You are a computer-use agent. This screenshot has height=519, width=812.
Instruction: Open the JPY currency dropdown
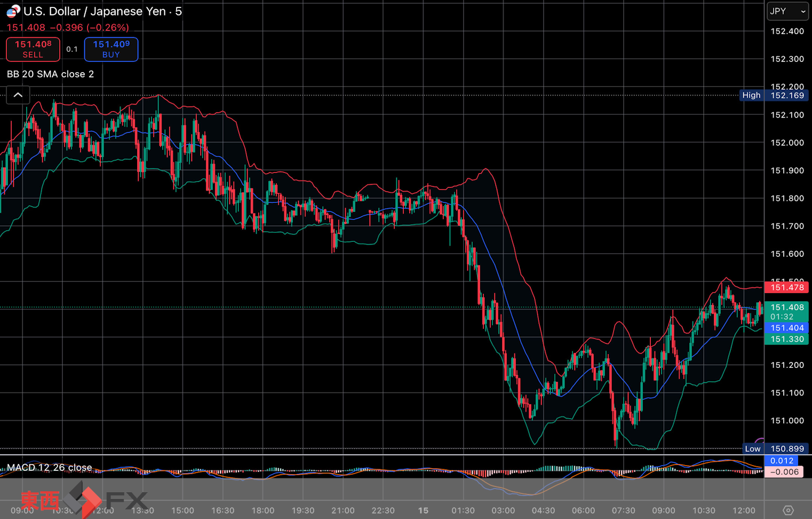click(x=787, y=11)
